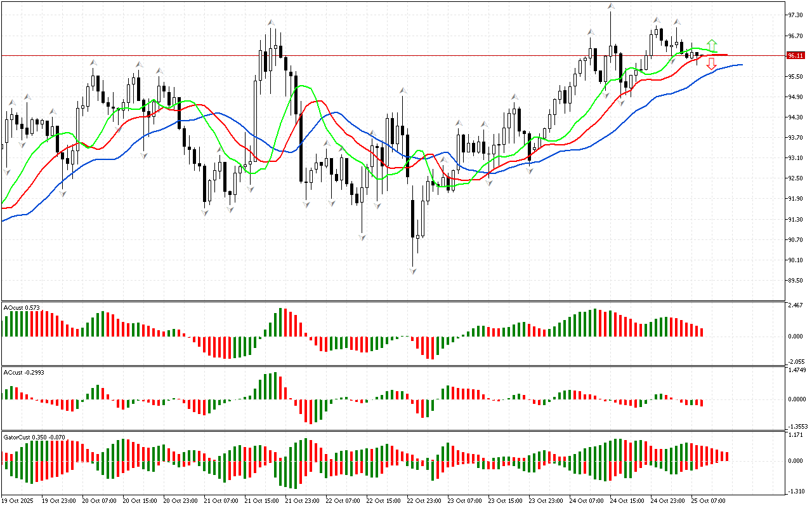This screenshot has width=812, height=508.
Task: Click the 1.171 value on Gator scale
Action: (x=795, y=436)
